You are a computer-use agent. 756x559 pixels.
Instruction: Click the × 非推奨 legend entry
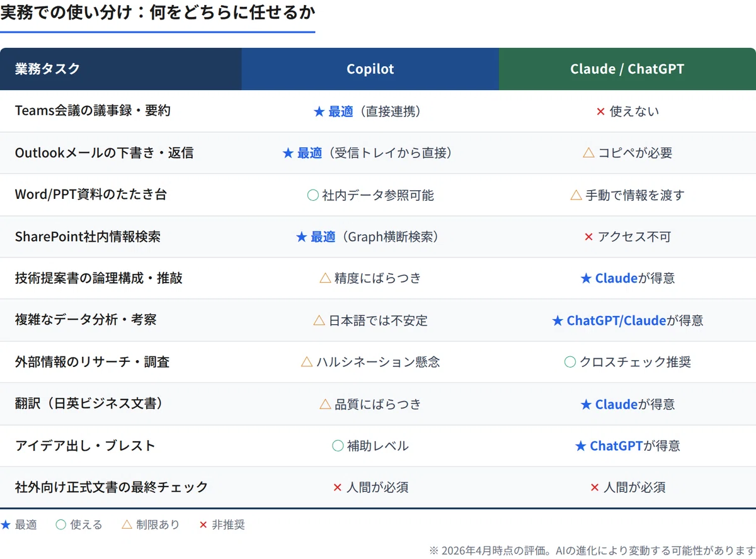coord(222,524)
